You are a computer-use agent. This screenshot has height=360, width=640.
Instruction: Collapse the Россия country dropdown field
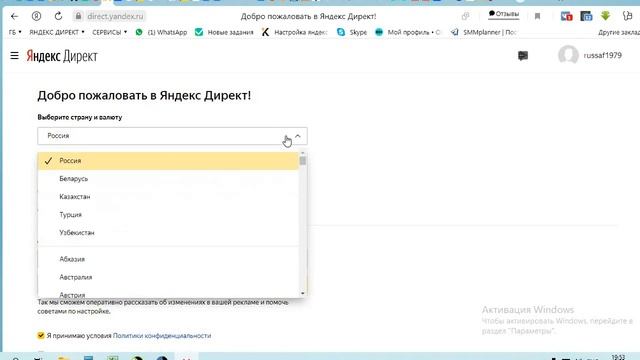click(172, 136)
